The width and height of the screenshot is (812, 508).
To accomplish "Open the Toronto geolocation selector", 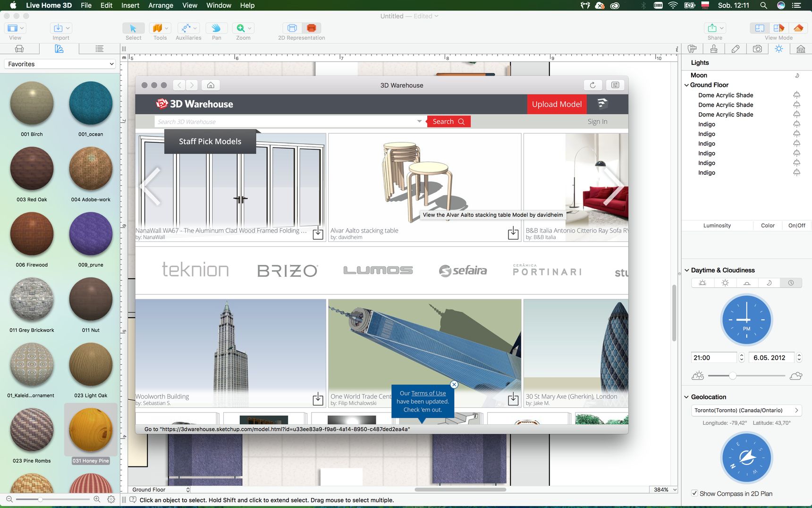I will (x=746, y=410).
